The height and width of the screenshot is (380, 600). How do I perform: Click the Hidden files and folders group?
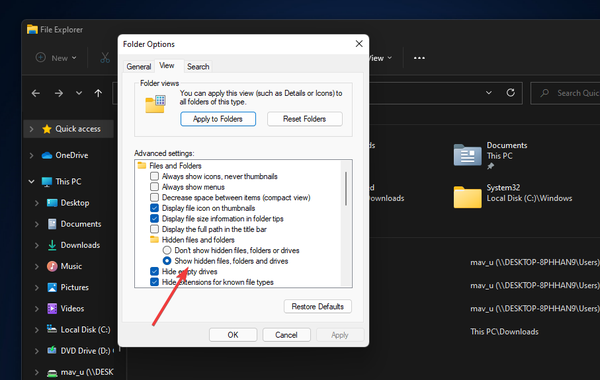(198, 240)
